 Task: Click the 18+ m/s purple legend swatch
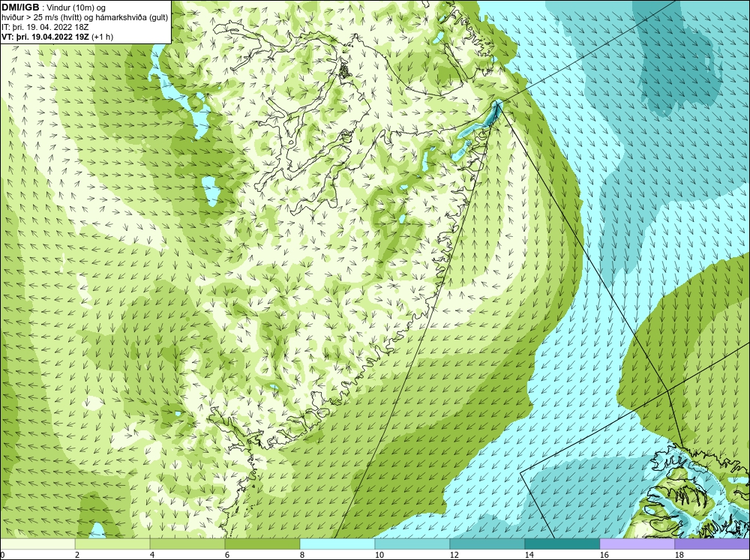coord(712,544)
